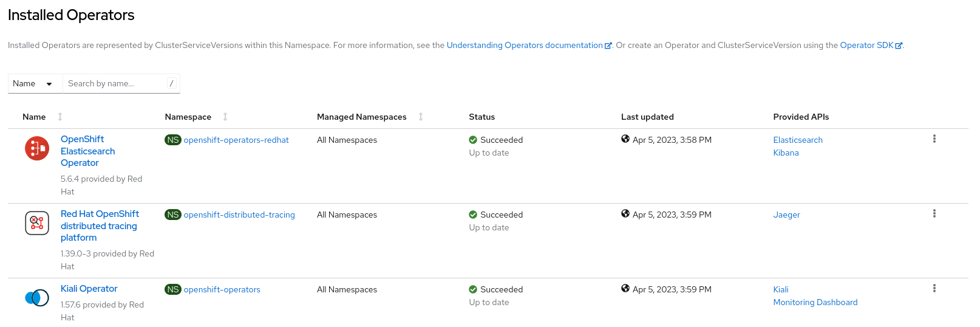Open Red Hat OpenShift distributed tracing platform
The height and width of the screenshot is (327, 980).
coord(100,225)
